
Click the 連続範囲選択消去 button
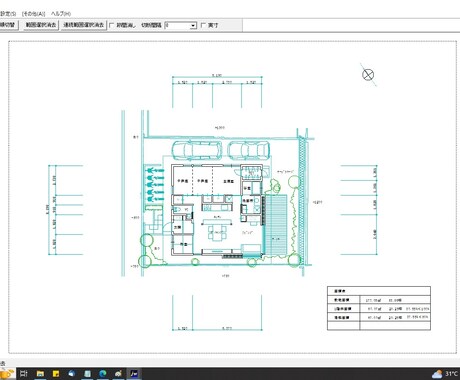pyautogui.click(x=84, y=25)
